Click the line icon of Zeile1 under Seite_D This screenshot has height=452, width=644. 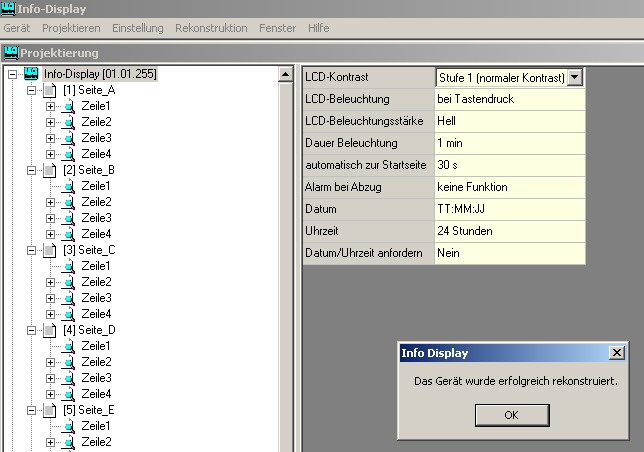click(69, 346)
